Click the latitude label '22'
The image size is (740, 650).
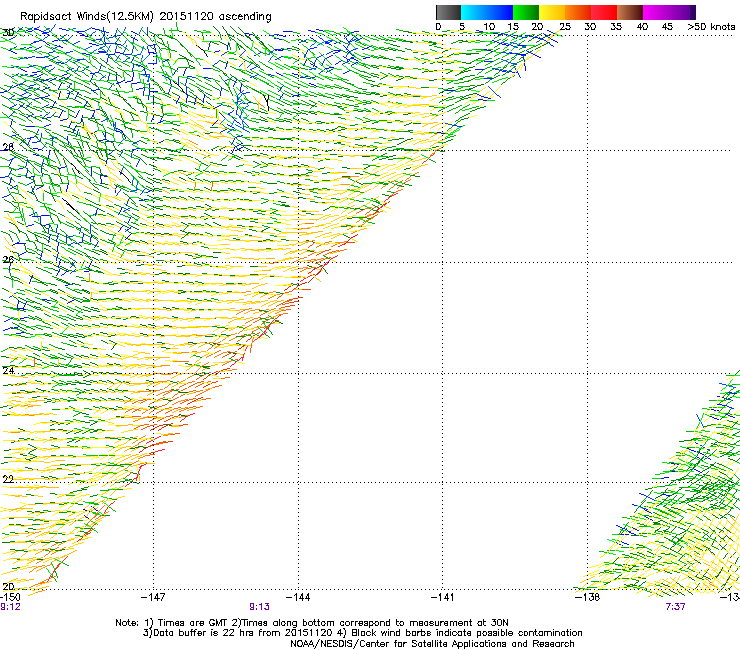[x=8, y=479]
